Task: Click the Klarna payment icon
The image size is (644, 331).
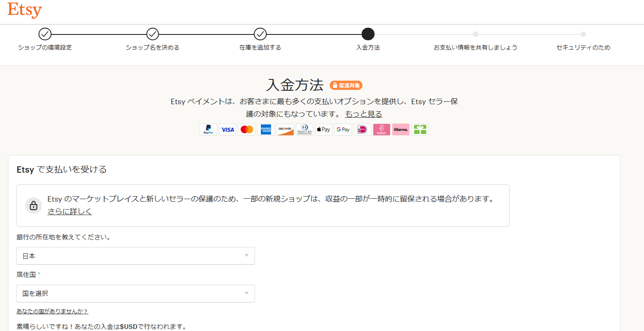Action: pyautogui.click(x=401, y=130)
